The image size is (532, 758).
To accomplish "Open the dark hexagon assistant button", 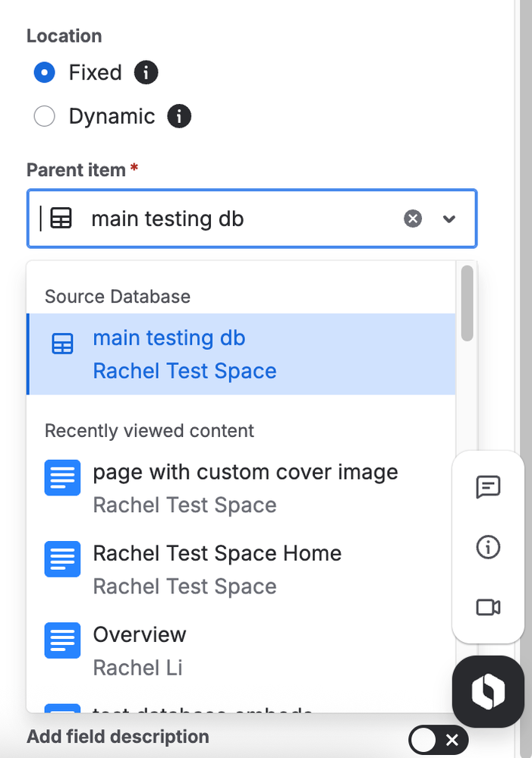I will pos(488,691).
